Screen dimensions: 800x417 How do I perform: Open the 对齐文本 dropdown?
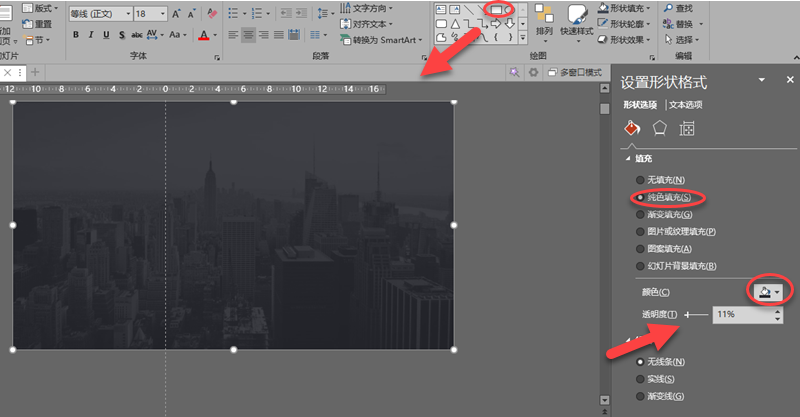[x=366, y=24]
